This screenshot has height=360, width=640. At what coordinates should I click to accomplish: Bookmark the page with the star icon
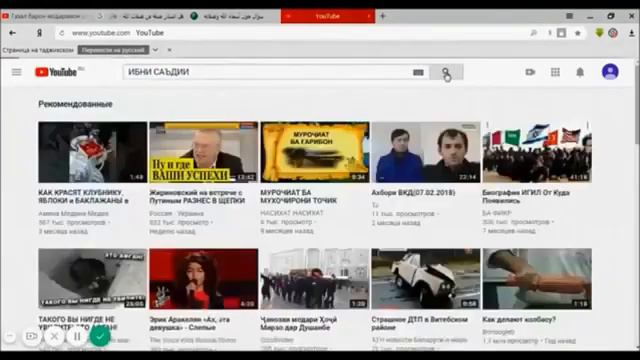tap(578, 33)
